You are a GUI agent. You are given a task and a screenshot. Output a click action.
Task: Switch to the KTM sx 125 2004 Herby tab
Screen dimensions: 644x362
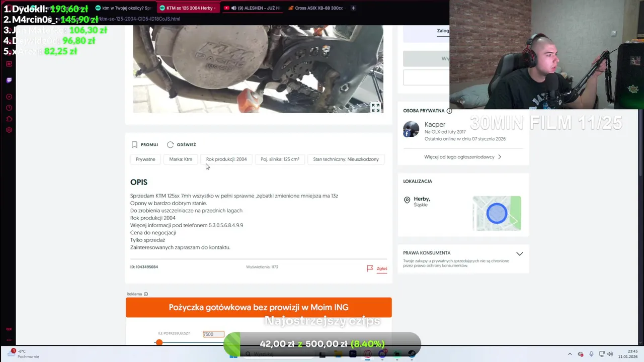[x=188, y=8]
